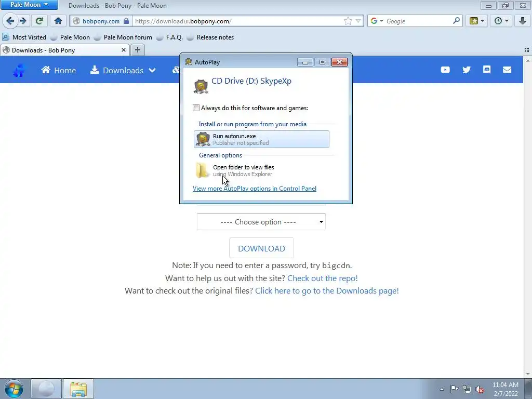
Task: Open the Release notes bookmark
Action: [x=210, y=37]
